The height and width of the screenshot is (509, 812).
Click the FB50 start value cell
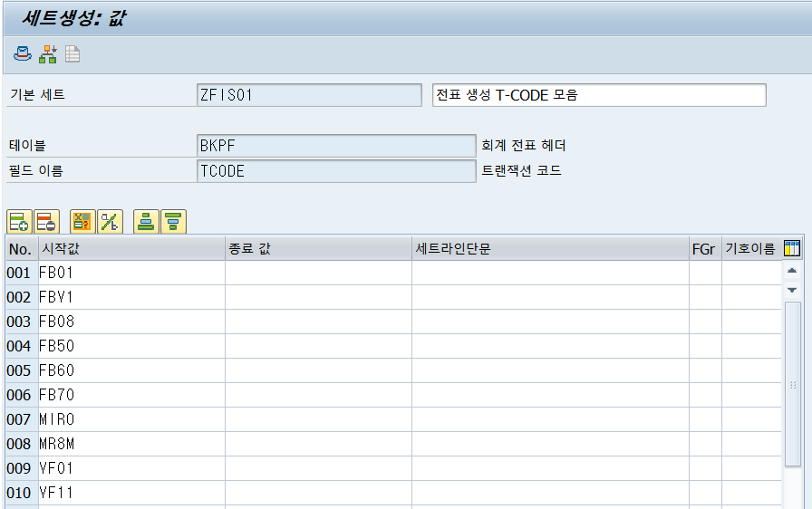click(131, 346)
